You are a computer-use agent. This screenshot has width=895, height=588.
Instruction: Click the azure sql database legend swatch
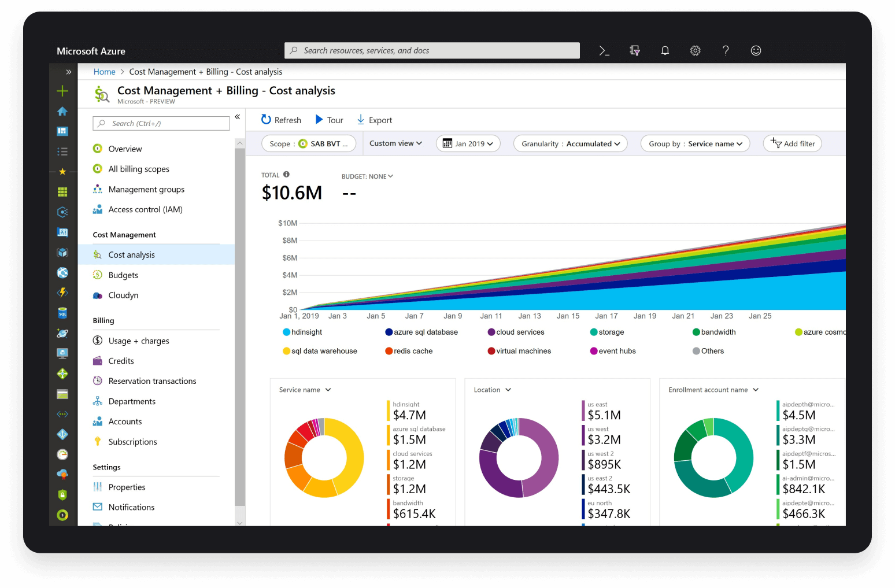[x=389, y=332]
